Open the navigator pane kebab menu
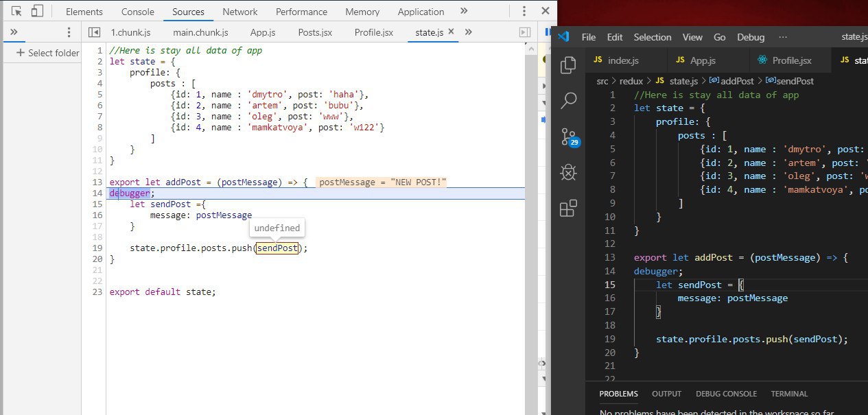Viewport: 868px width, 415px height. click(68, 32)
